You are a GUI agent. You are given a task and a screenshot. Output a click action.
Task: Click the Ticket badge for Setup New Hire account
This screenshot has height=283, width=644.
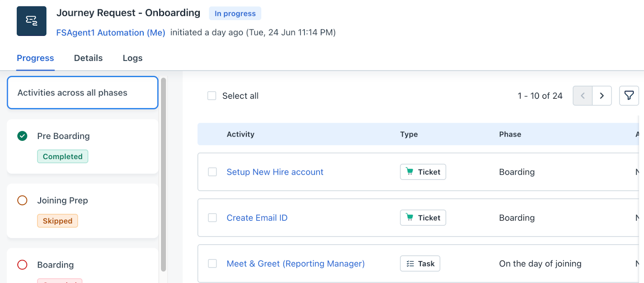click(x=423, y=172)
